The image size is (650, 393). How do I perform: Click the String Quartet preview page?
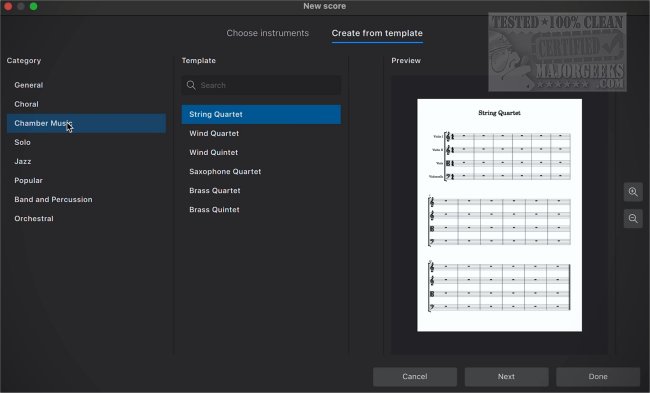[x=499, y=215]
